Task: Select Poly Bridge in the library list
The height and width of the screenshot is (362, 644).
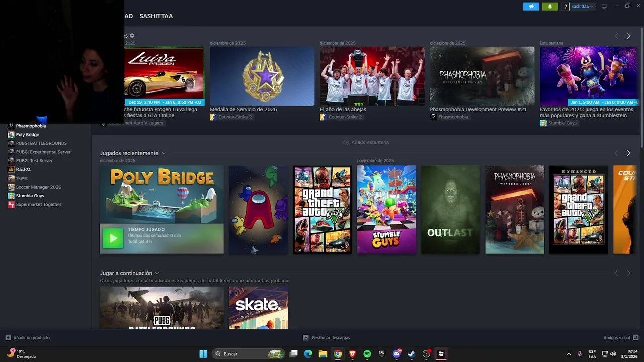Action: coord(27,135)
